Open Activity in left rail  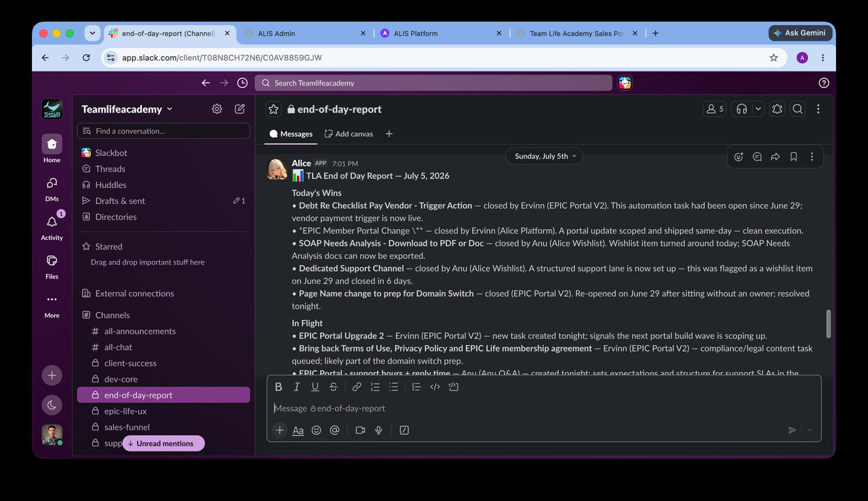(52, 227)
